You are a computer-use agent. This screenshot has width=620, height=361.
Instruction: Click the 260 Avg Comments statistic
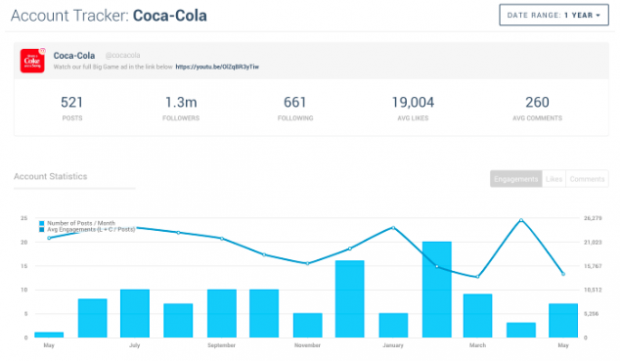[x=537, y=108]
